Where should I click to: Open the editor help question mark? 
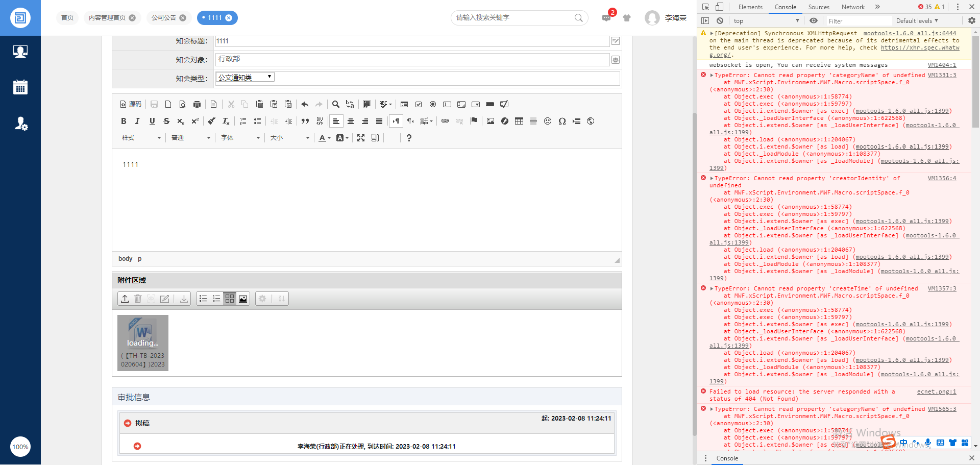click(x=409, y=138)
